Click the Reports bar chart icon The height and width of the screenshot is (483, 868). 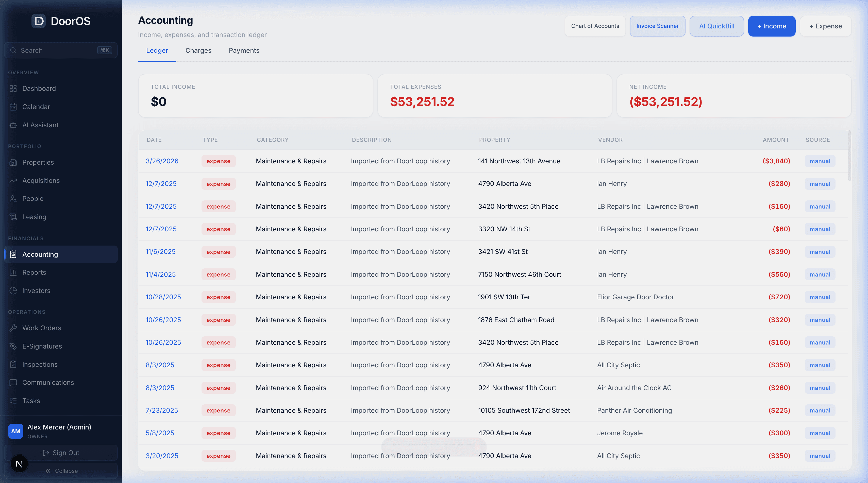[13, 272]
